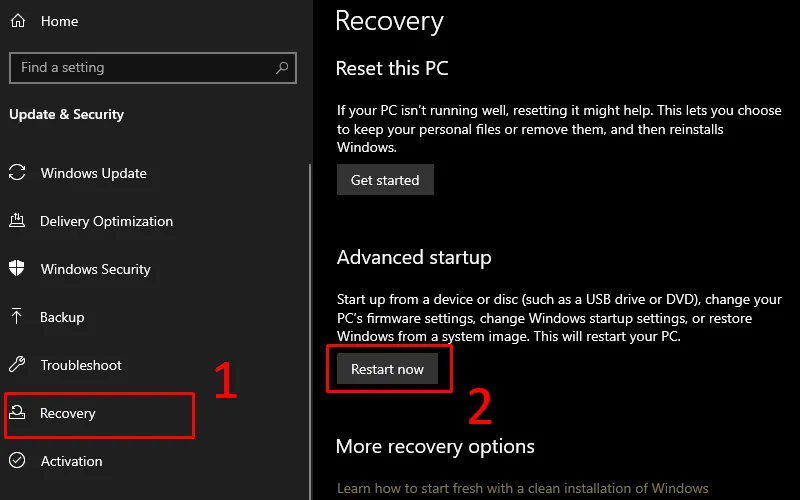Click the Backup upward arrow icon
The height and width of the screenshot is (500, 800).
coord(17,317)
